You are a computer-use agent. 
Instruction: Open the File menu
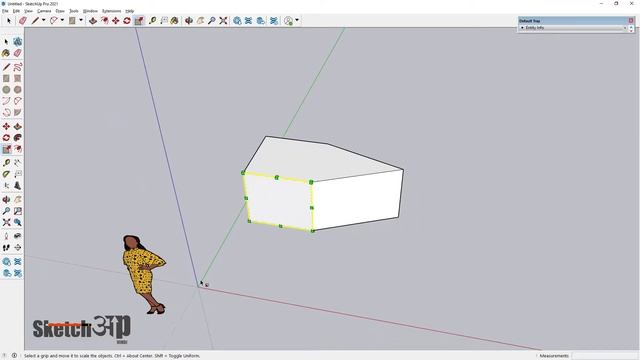(x=5, y=11)
